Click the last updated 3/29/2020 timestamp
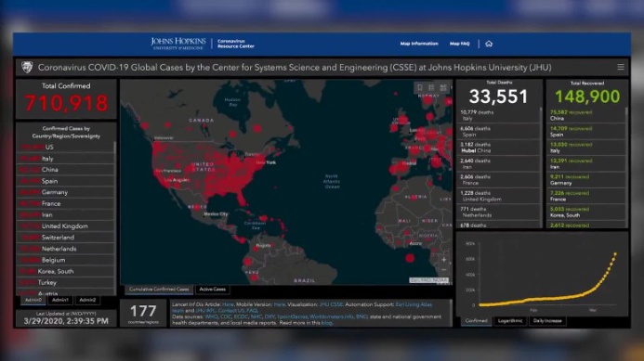The width and height of the screenshot is (644, 361). coord(66,321)
